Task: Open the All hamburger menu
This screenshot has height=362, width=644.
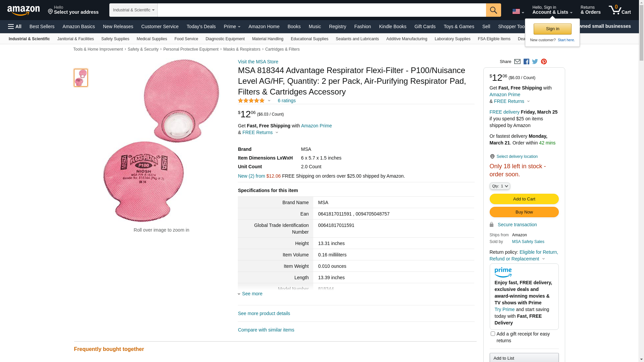Action: click(x=15, y=26)
